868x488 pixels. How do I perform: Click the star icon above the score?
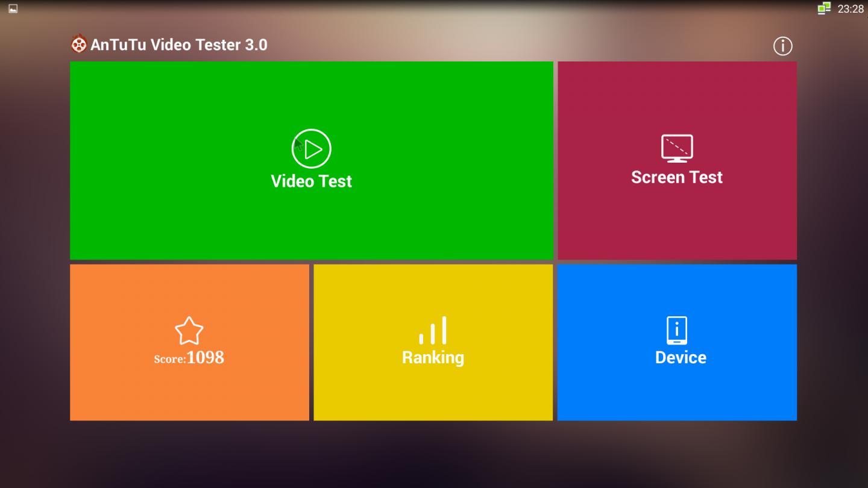click(189, 331)
